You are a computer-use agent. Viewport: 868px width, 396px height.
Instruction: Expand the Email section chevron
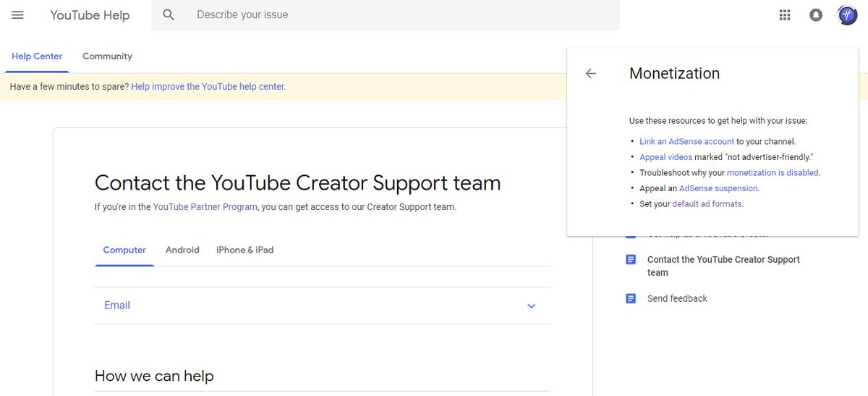[531, 306]
